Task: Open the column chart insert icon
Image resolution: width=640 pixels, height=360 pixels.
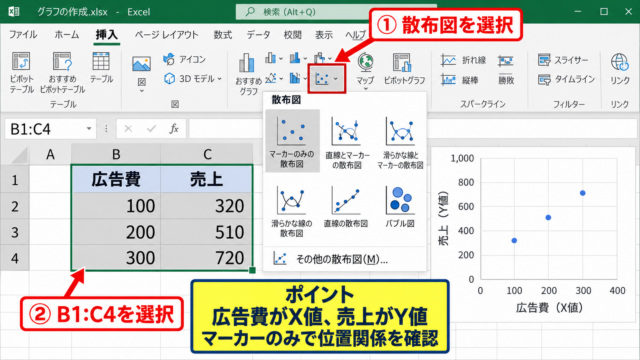Action: pyautogui.click(x=271, y=58)
